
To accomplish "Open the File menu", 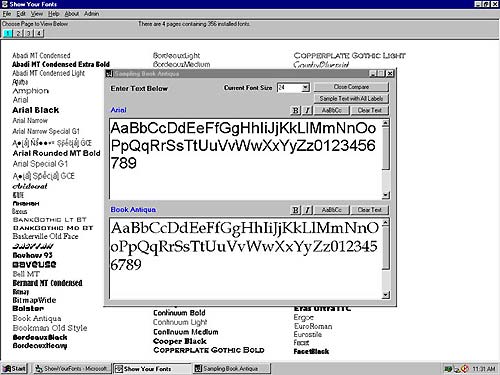I will 7,14.
